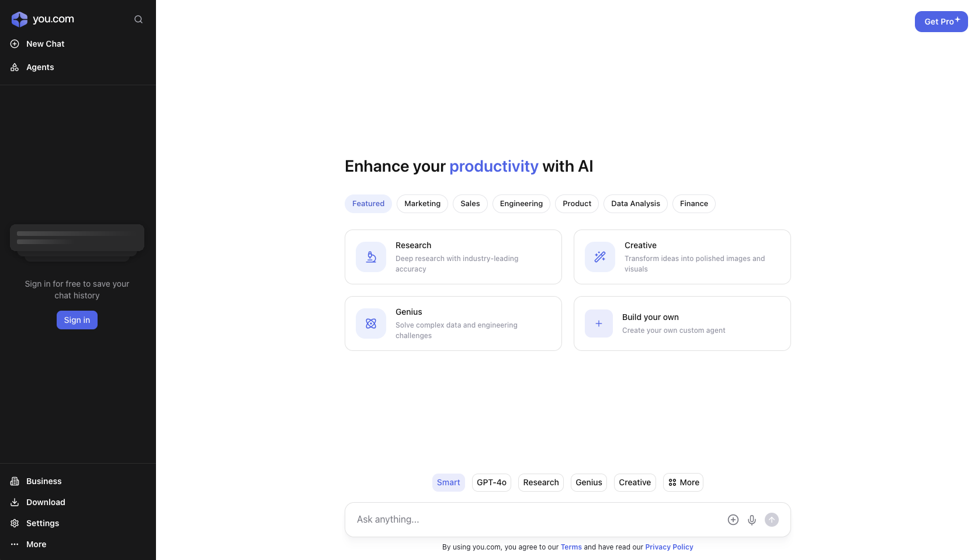The image size is (978, 560).
Task: Click the Settings gear icon
Action: pyautogui.click(x=15, y=523)
